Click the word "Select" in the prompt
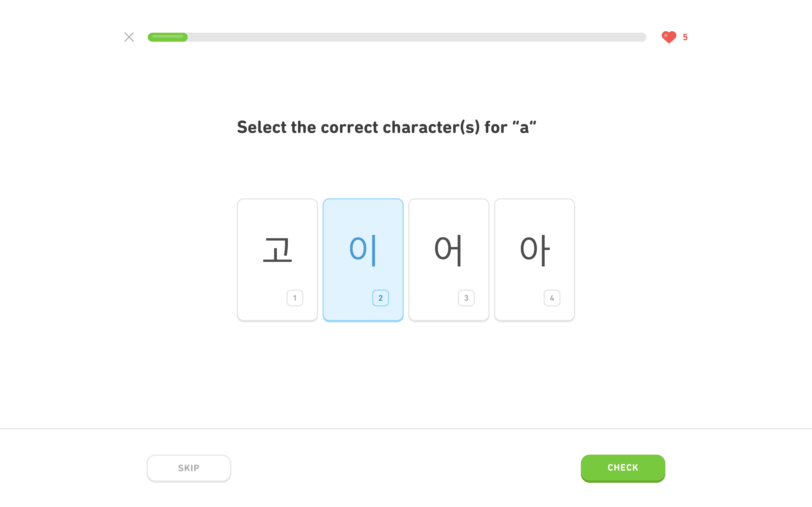 pyautogui.click(x=262, y=127)
